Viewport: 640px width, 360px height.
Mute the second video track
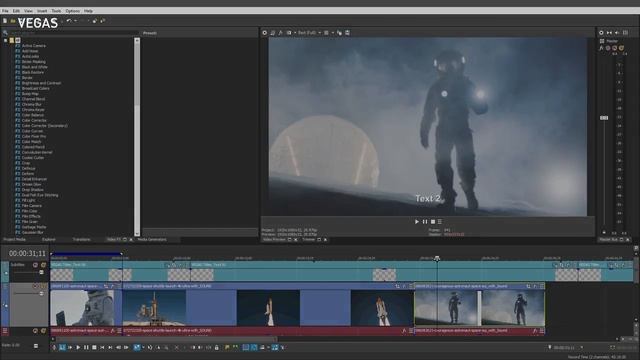point(36,286)
